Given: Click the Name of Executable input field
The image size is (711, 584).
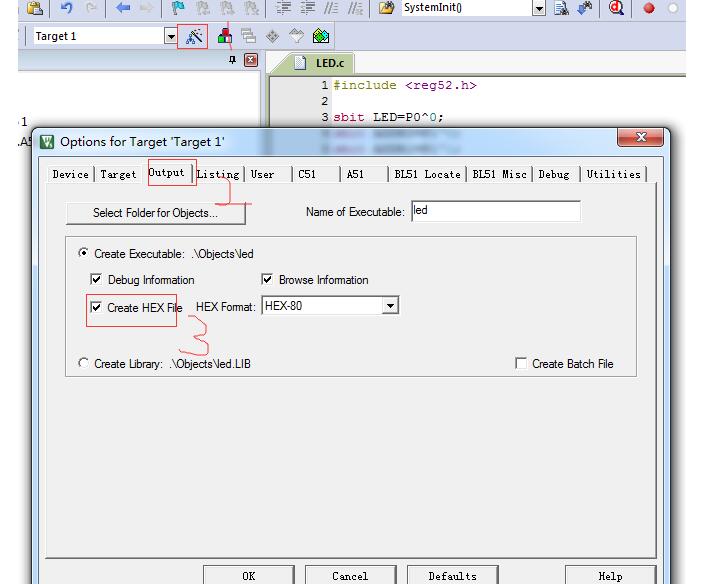Looking at the screenshot, I should pyautogui.click(x=496, y=211).
